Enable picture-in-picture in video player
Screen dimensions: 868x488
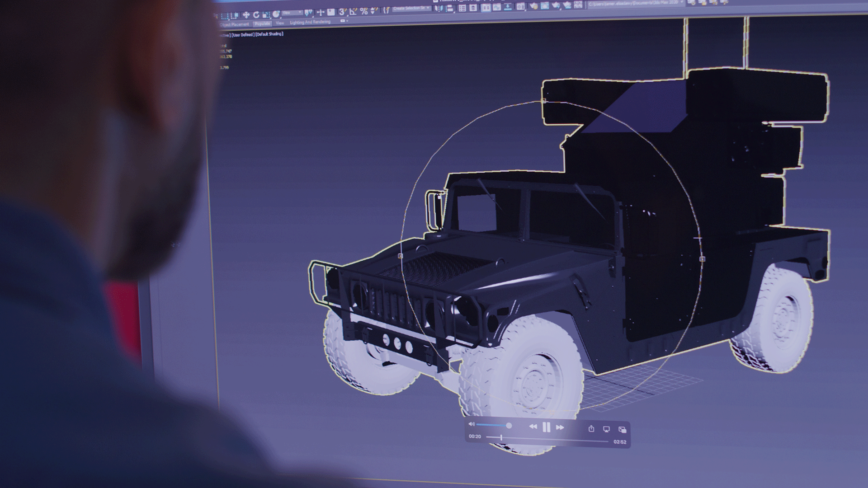[x=623, y=429]
